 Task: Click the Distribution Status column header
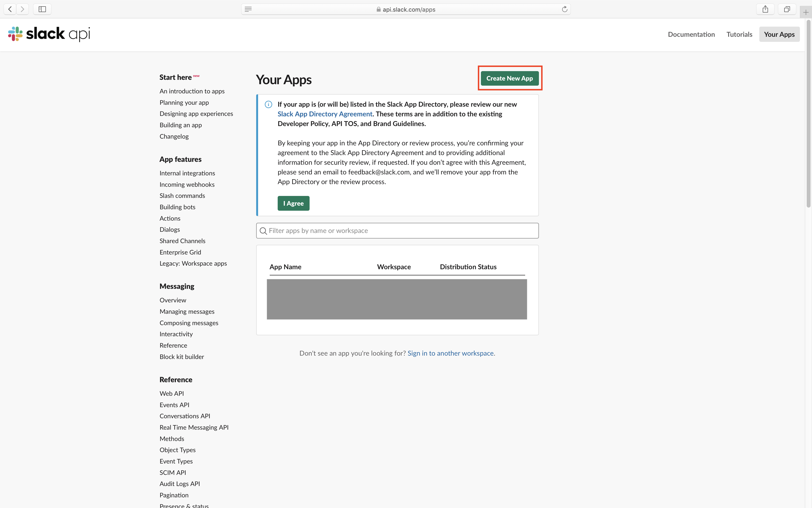pos(468,267)
